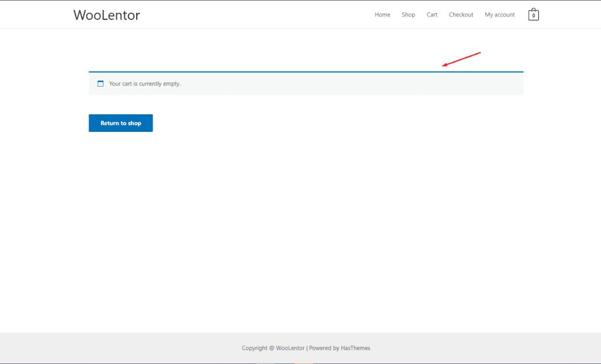Click the red arrow annotation's tip
601x364 pixels.
coord(443,66)
